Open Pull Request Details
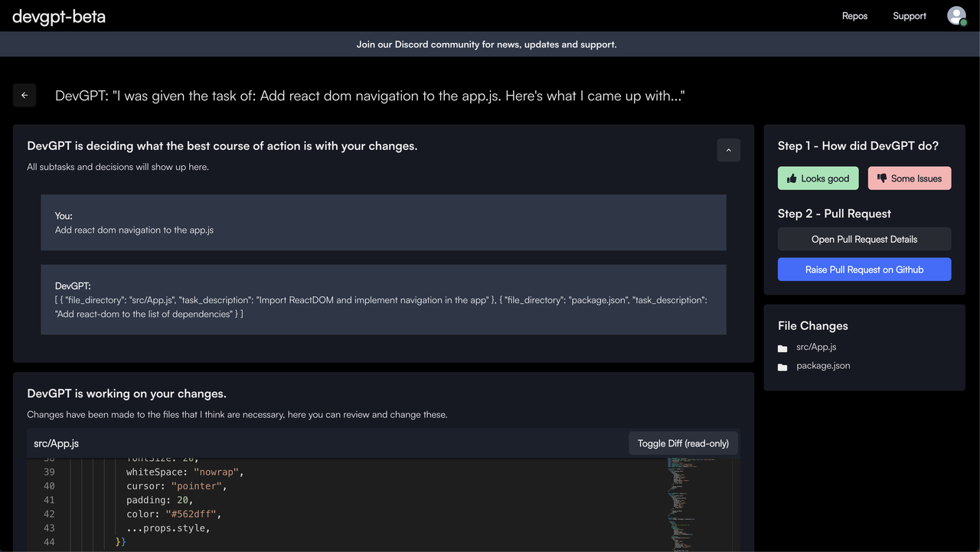This screenshot has width=980, height=552. (864, 239)
